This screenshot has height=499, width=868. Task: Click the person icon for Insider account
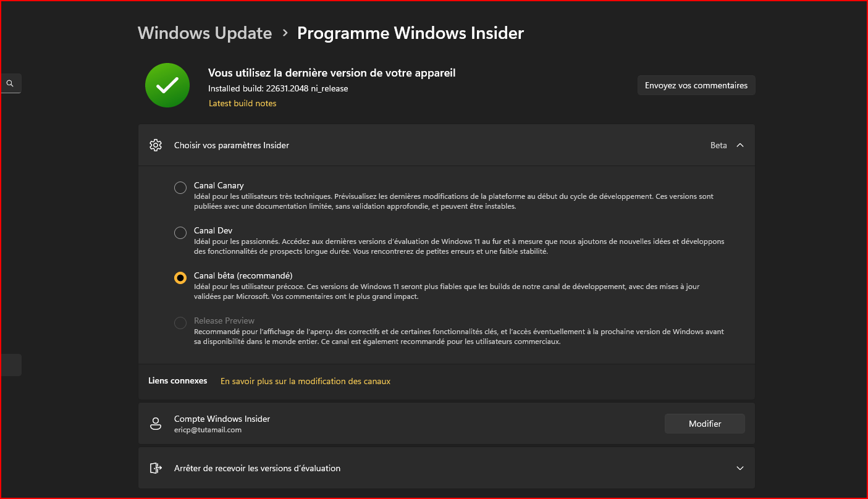(x=156, y=424)
